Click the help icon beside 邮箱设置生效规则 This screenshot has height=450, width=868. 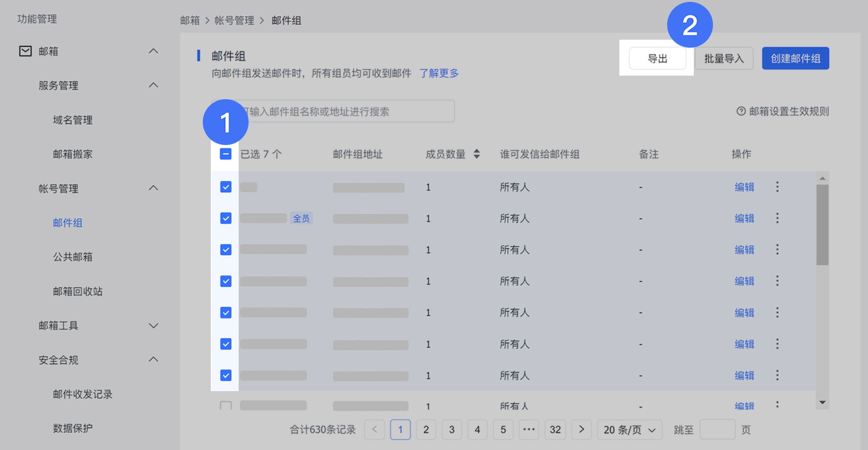741,112
